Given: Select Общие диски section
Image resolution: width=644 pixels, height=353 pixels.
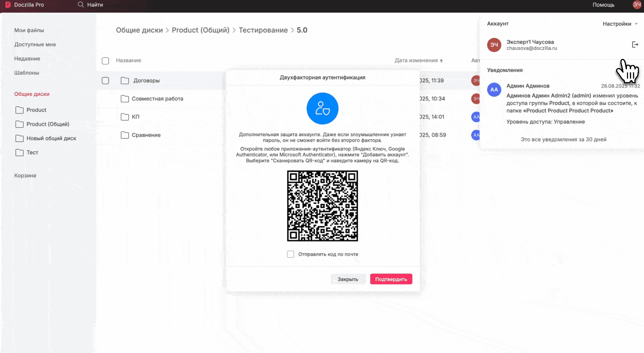Looking at the screenshot, I should coord(32,94).
